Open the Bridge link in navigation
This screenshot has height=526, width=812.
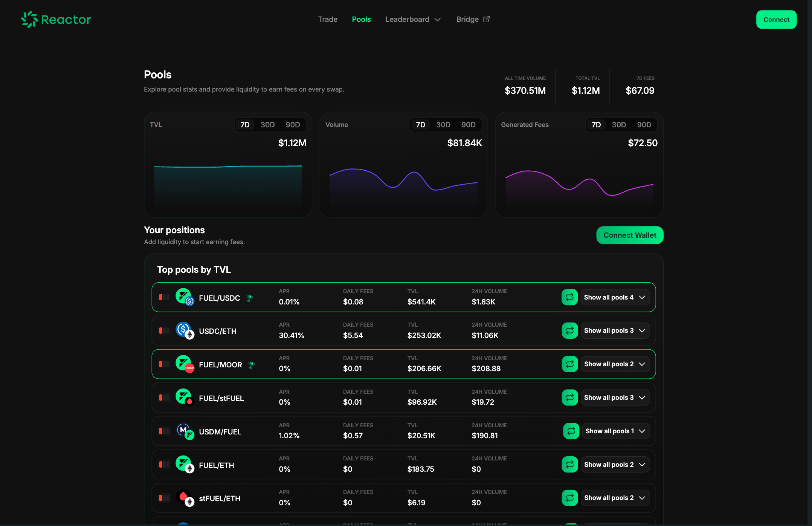click(473, 19)
